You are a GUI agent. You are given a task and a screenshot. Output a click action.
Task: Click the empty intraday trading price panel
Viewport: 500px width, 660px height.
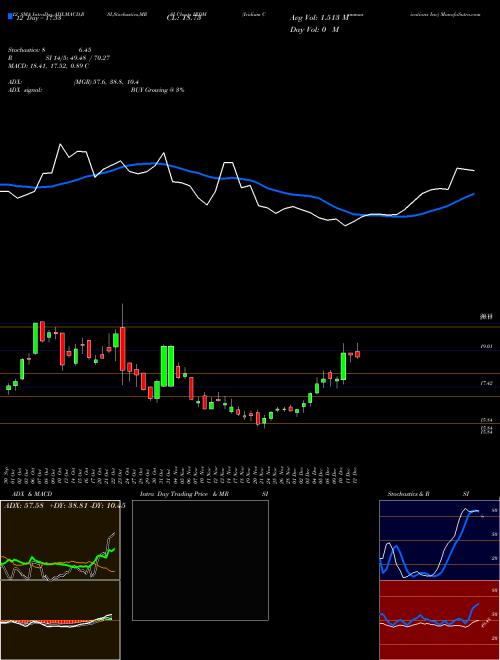tap(200, 560)
